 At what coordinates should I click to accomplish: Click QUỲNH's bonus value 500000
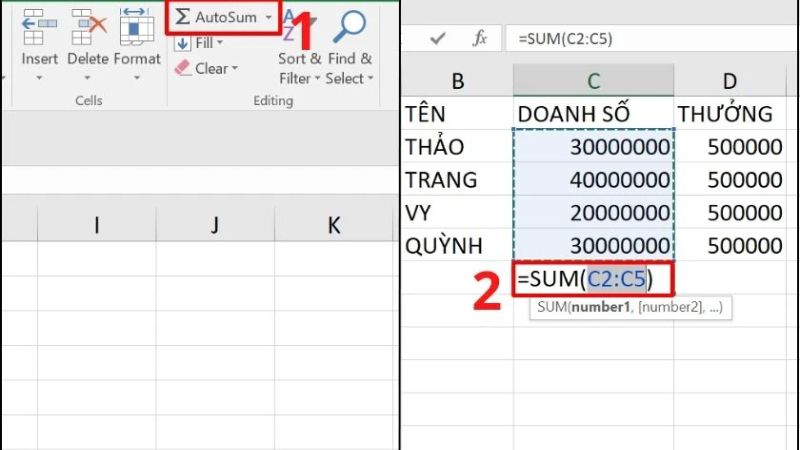[730, 245]
